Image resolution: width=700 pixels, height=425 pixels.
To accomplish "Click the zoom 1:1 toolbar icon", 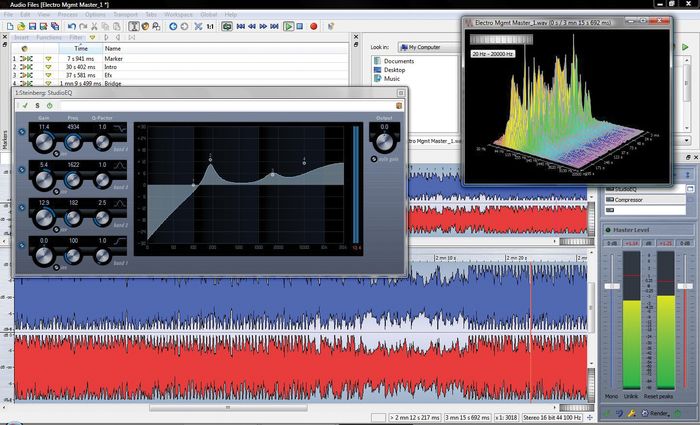I will click(210, 26).
